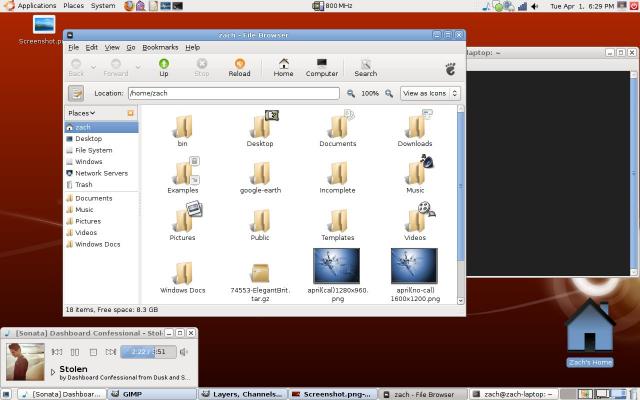This screenshot has width=640, height=400.
Task: Open the Edit menu
Action: coord(91,47)
